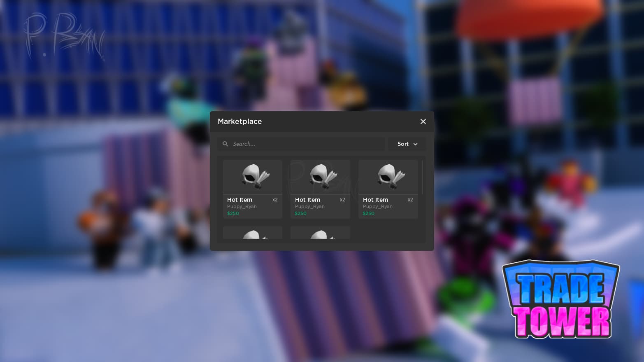Click the Marketplace title text

coord(239,121)
